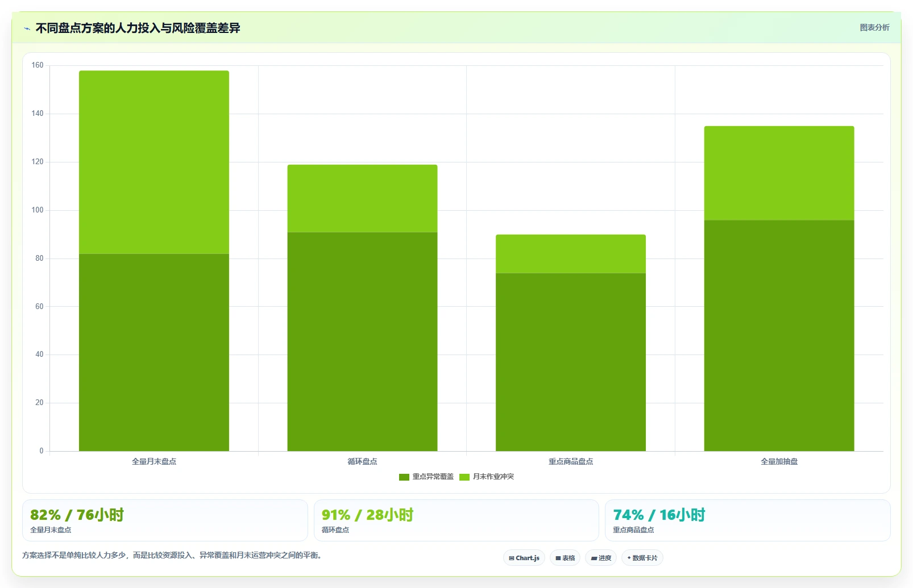Click the y-axis value 100
This screenshot has height=588, width=913.
38,210
